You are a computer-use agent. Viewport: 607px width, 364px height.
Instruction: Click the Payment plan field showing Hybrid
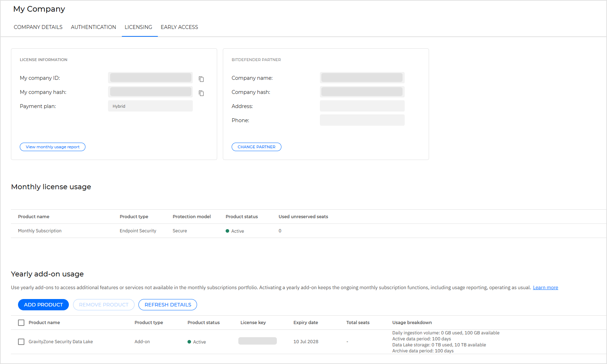click(x=150, y=106)
